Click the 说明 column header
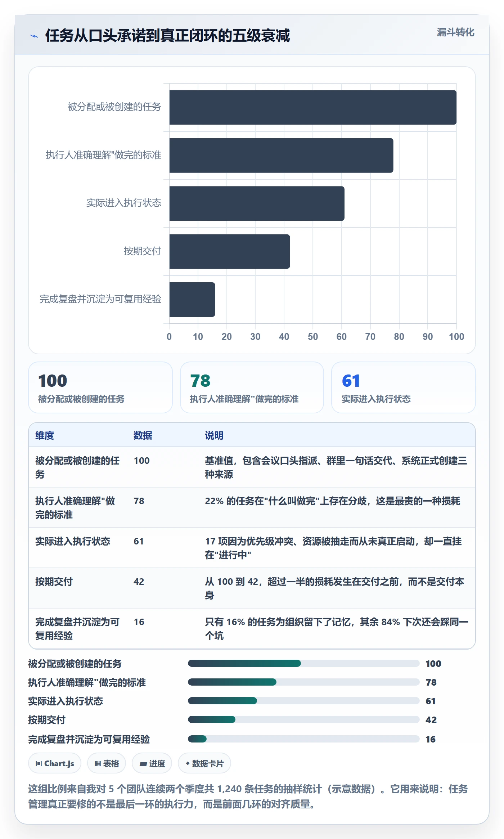 214,435
